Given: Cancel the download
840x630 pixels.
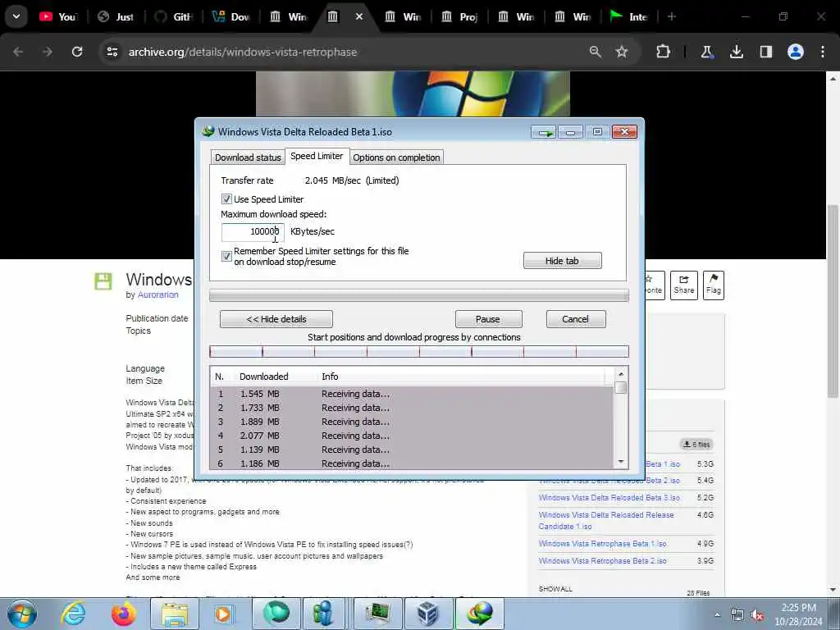Looking at the screenshot, I should pos(575,319).
